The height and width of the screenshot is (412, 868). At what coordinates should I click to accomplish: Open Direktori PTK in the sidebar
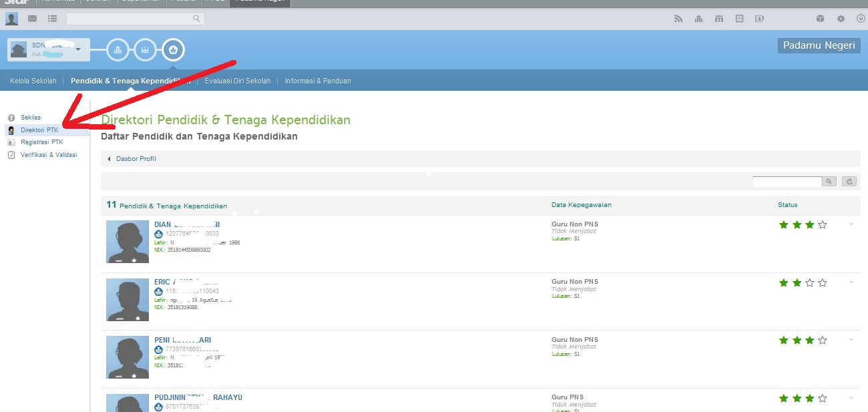pos(39,130)
